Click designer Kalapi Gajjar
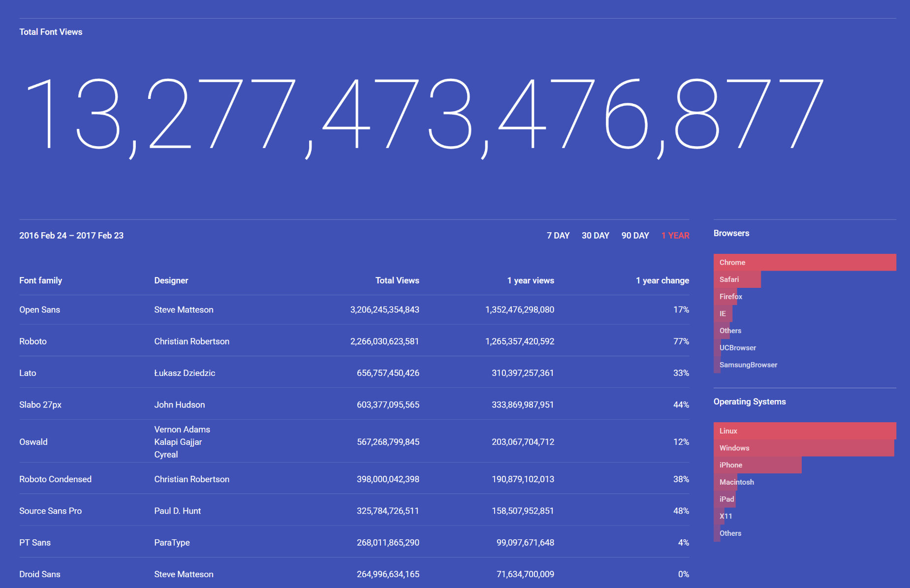The width and height of the screenshot is (910, 588). coord(178,442)
